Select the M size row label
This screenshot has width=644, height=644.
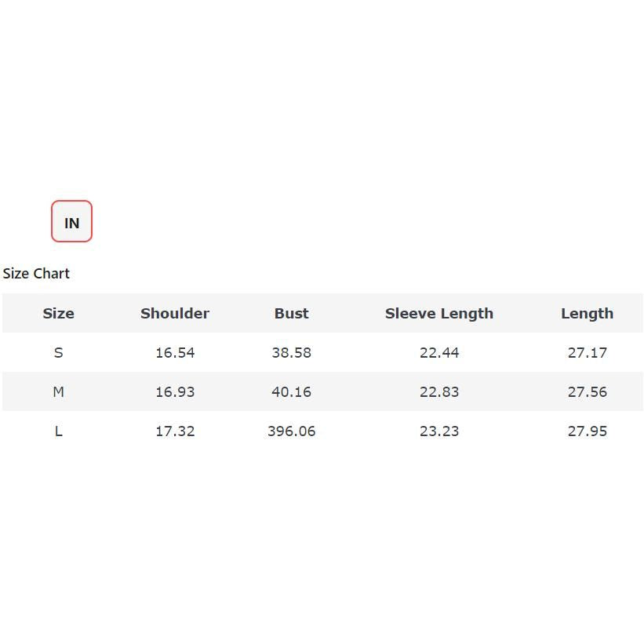point(58,392)
